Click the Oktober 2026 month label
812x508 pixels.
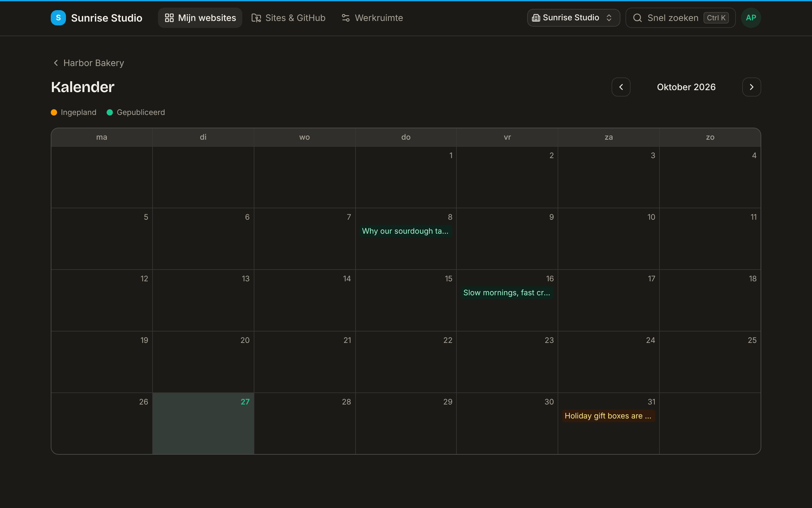tap(686, 87)
